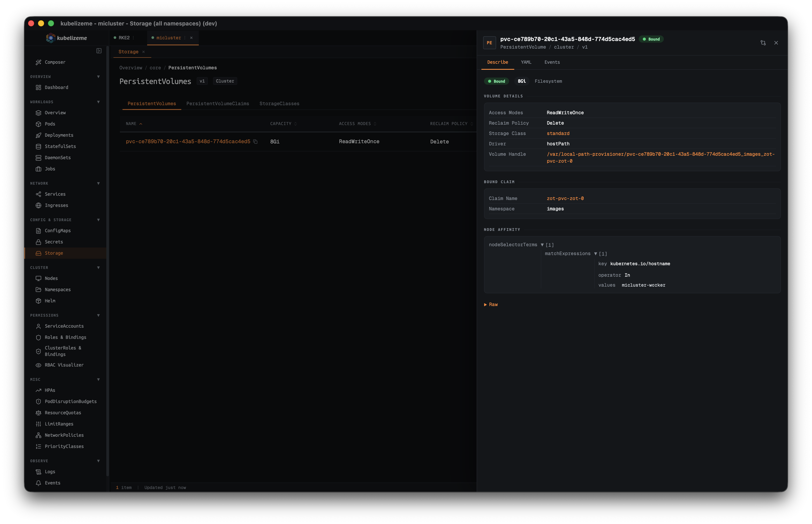The height and width of the screenshot is (524, 812).
Task: Collapse the MISC sidebar section
Action: tap(98, 379)
